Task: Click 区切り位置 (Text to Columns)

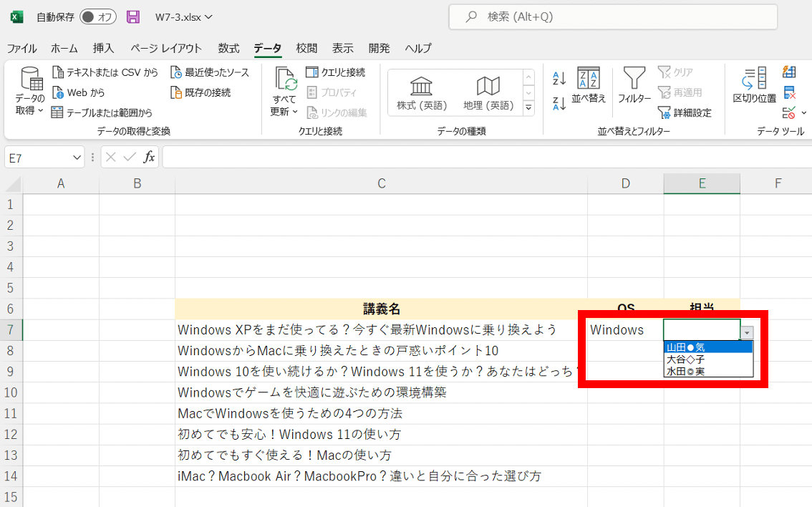Action: click(x=755, y=85)
